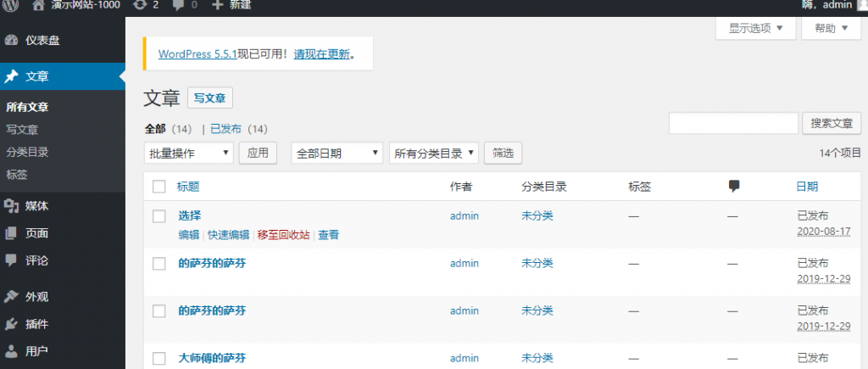The height and width of the screenshot is (369, 868).
Task: Click the comments bubble in admin bar
Action: [x=184, y=6]
